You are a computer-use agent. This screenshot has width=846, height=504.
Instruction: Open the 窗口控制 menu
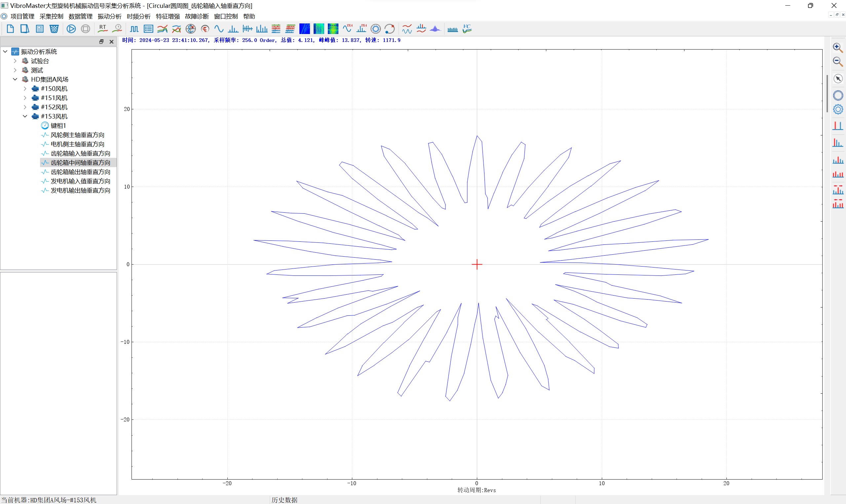[226, 16]
